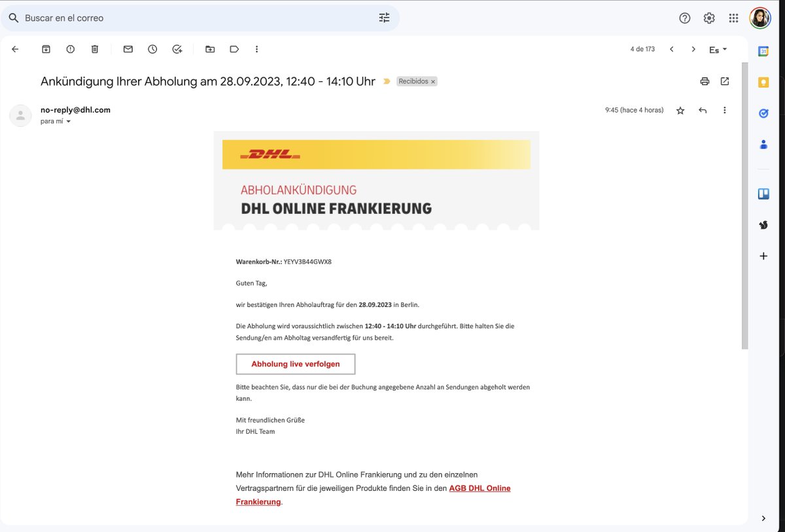Viewport: 785px width, 532px height.
Task: Open more options in email toolbar
Action: [256, 49]
